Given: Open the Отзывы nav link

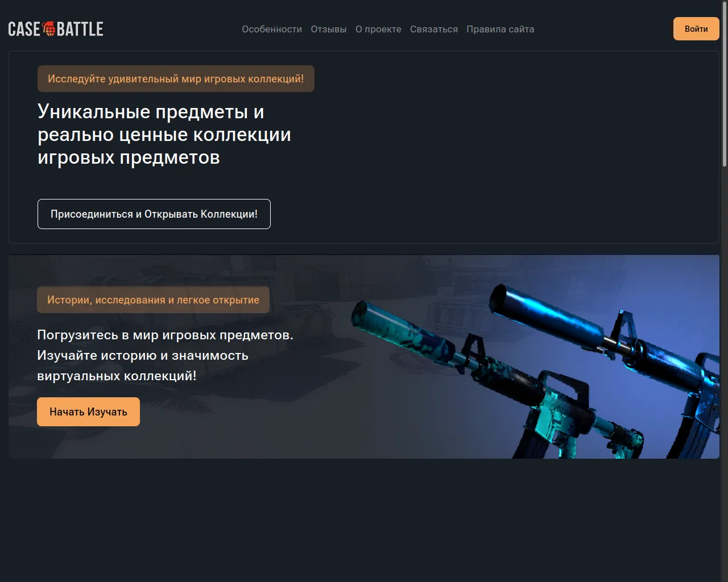Looking at the screenshot, I should [329, 29].
